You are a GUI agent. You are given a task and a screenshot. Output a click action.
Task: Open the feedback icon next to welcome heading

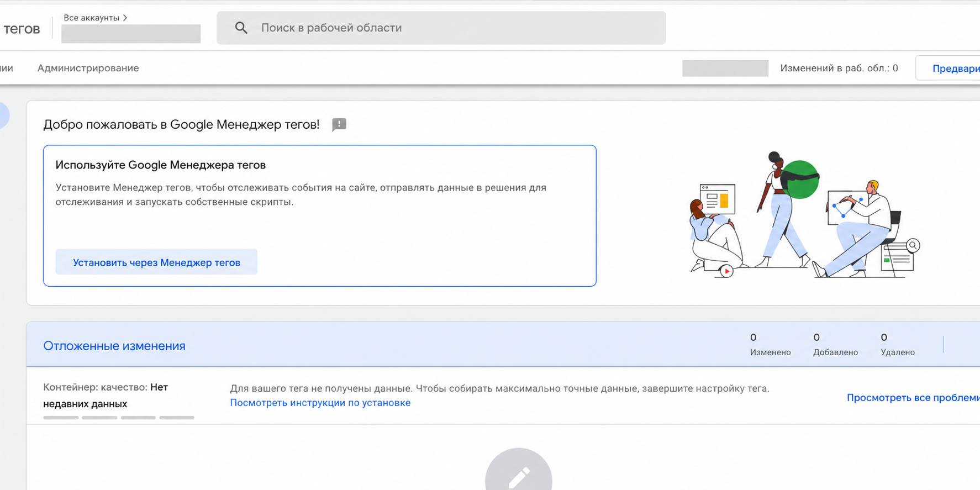click(x=339, y=125)
